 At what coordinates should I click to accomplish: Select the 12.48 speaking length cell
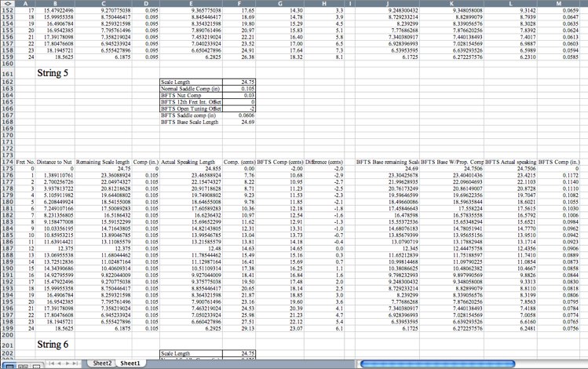191,249
